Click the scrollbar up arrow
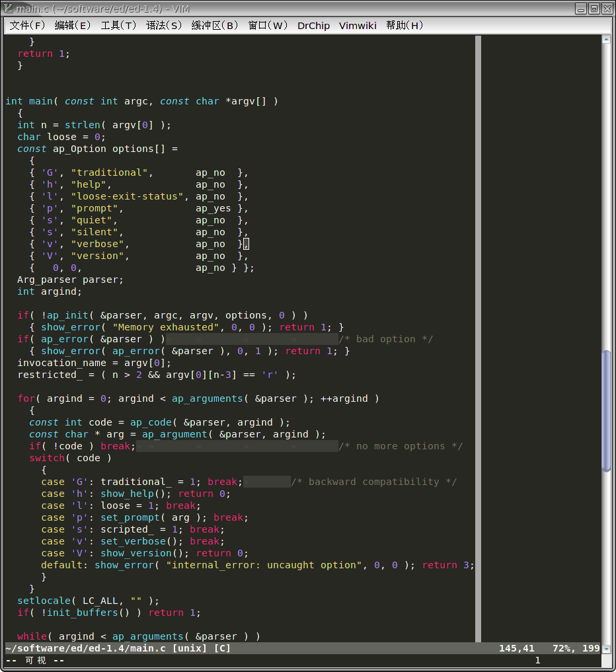616x672 pixels. tap(606, 40)
